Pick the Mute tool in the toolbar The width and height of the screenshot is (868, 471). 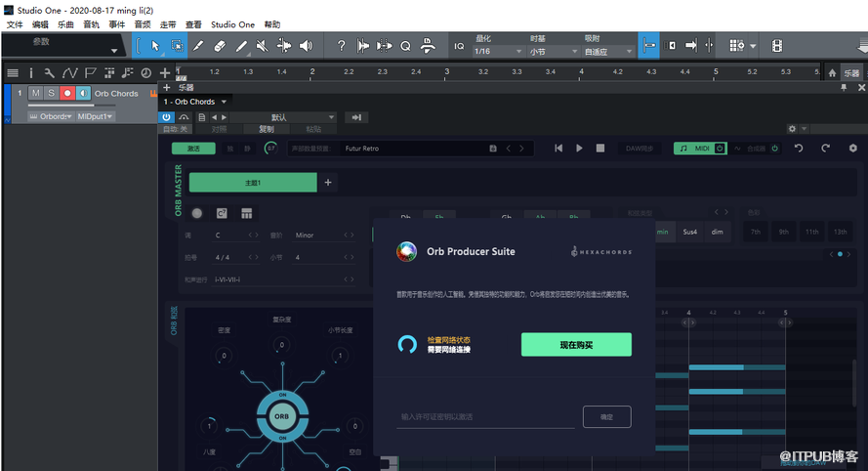coord(263,46)
